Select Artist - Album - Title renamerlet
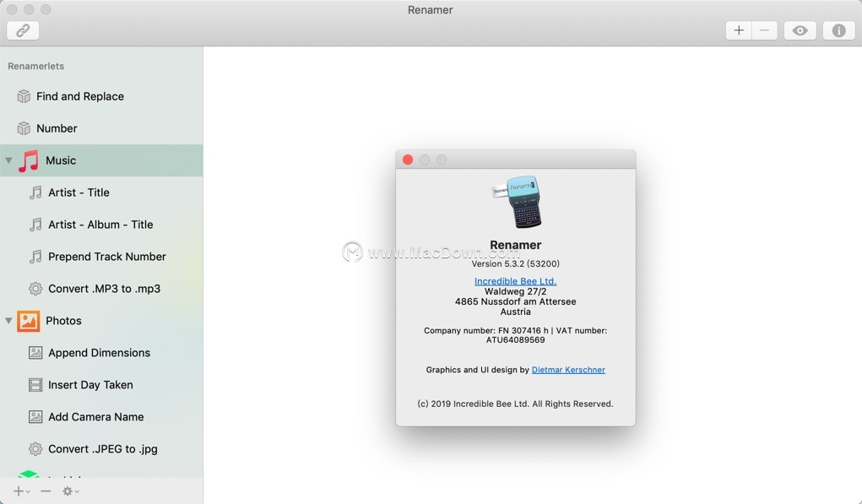Viewport: 862px width, 504px height. click(101, 225)
